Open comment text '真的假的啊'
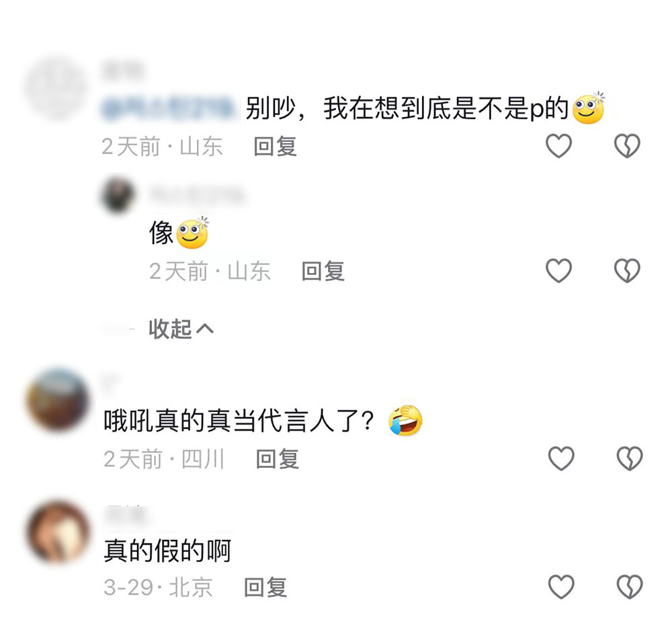Screen dimensions: 672x632 pyautogui.click(x=167, y=551)
